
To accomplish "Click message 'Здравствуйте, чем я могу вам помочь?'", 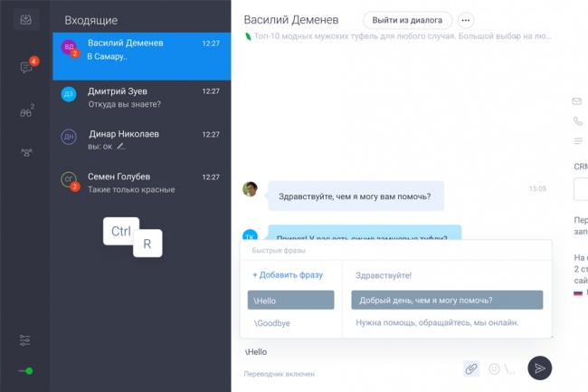I will coord(356,196).
